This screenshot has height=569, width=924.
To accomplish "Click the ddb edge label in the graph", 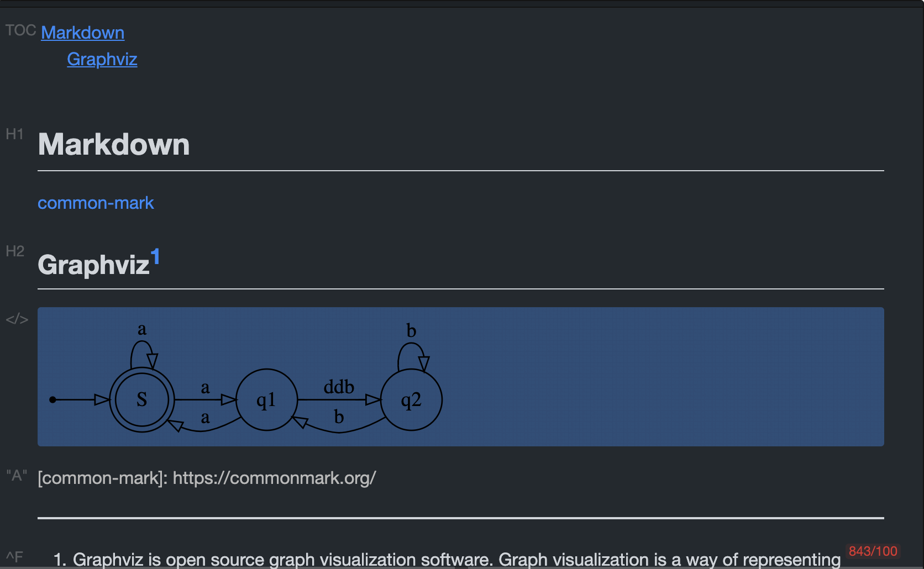I will pyautogui.click(x=339, y=387).
